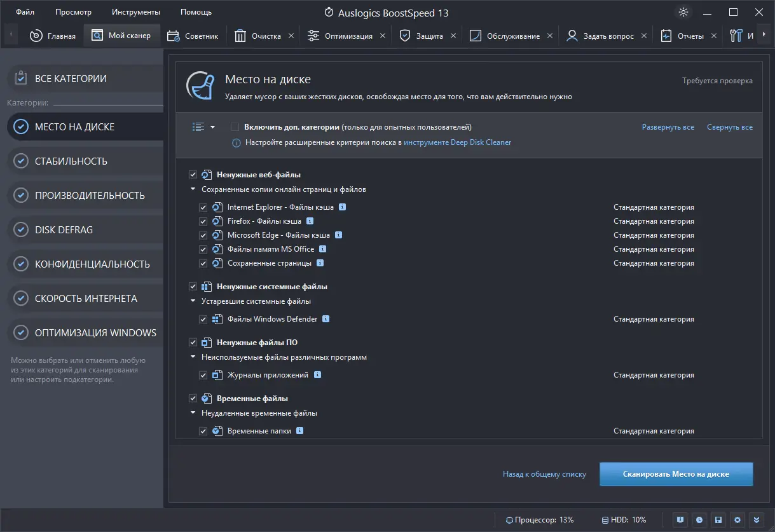Select ОПТИМИЗАЦИЯ WINDOWS category
This screenshot has width=775, height=532.
[85, 333]
